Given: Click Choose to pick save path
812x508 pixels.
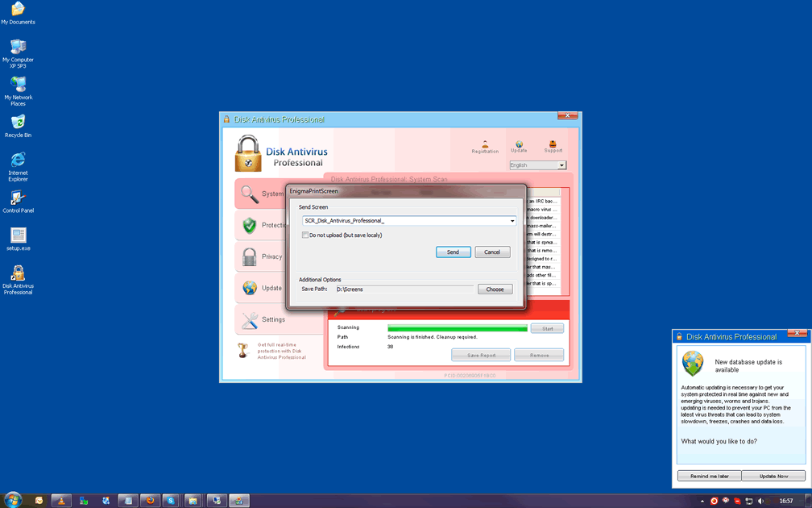Looking at the screenshot, I should (x=495, y=289).
